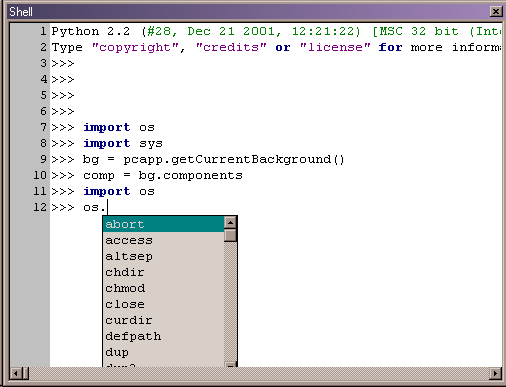The image size is (506, 387).
Task: Click line number 9 in the margin
Action: pyautogui.click(x=43, y=159)
